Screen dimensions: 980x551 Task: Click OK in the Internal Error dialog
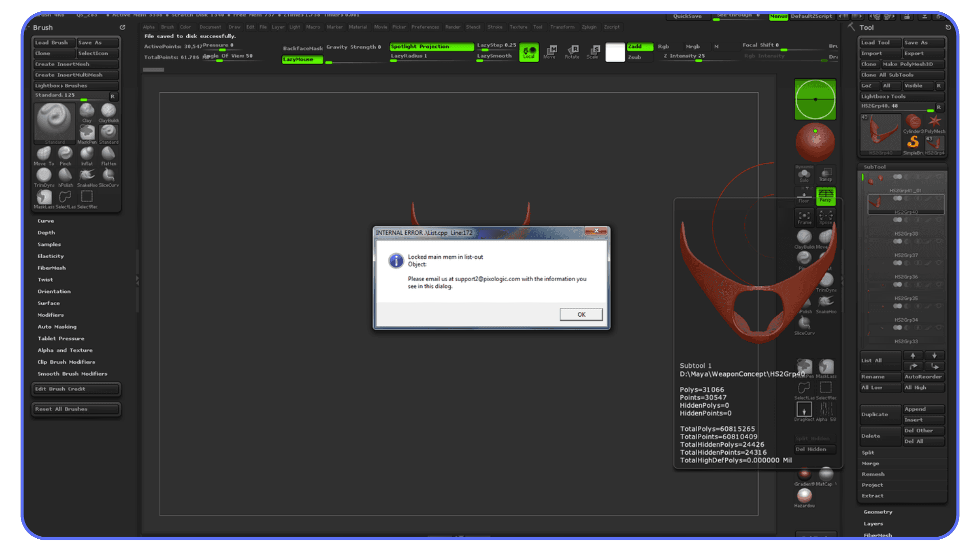581,314
